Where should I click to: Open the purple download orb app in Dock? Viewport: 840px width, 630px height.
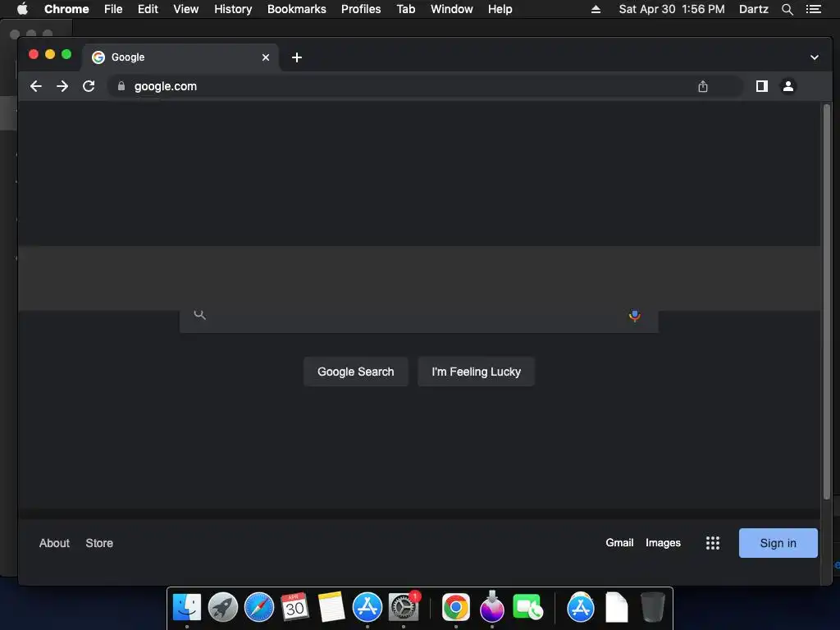pos(492,606)
